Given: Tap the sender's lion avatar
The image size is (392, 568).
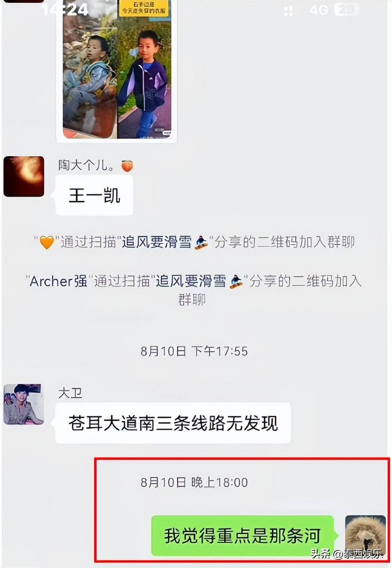Looking at the screenshot, I should click(x=365, y=536).
